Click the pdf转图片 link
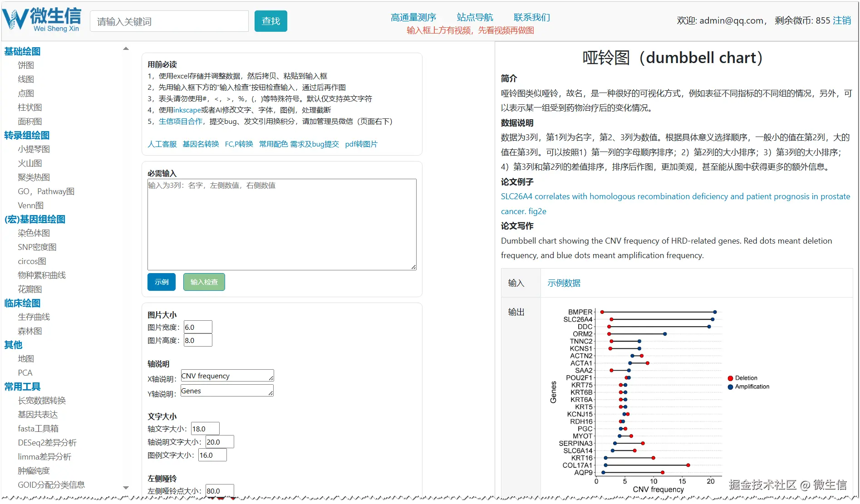The image size is (860, 504). [x=361, y=144]
